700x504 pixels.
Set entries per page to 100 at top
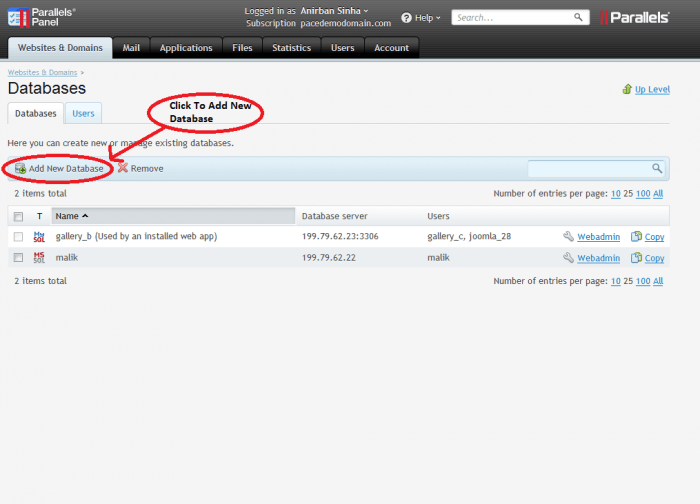pos(643,195)
